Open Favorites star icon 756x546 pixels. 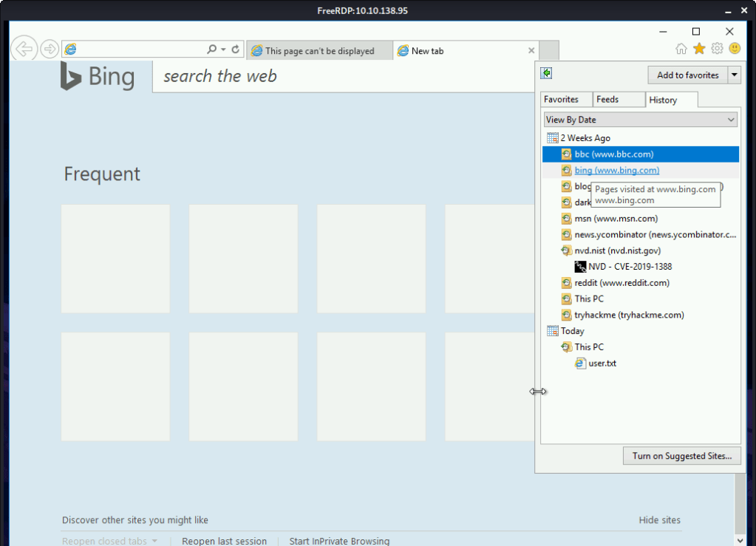coord(699,49)
